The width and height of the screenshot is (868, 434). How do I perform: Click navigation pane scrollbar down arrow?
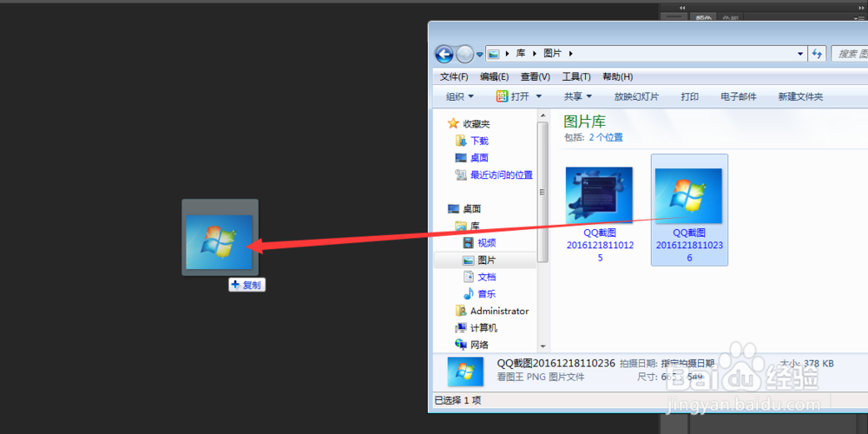point(542,345)
